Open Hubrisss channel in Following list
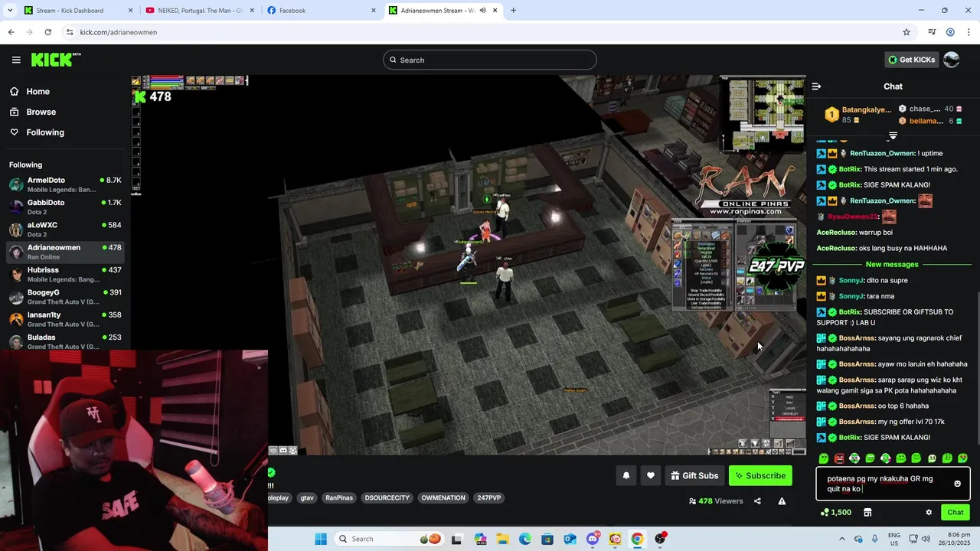This screenshot has height=551, width=980. point(65,275)
